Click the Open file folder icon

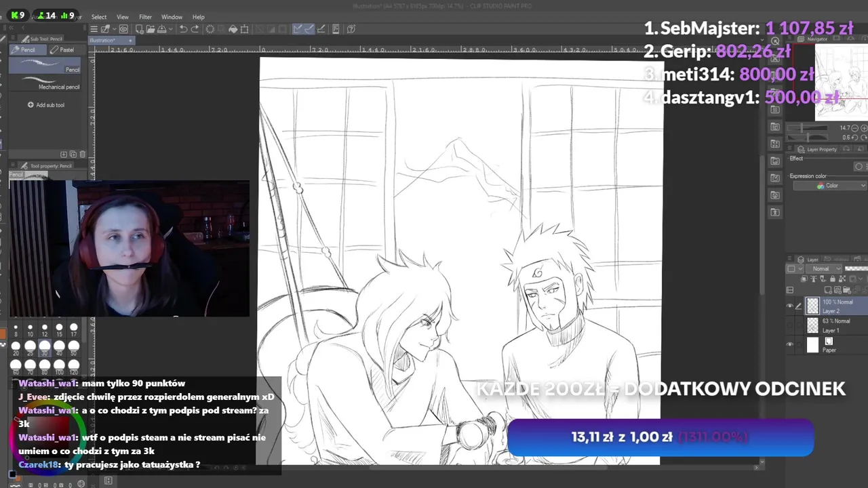point(151,28)
